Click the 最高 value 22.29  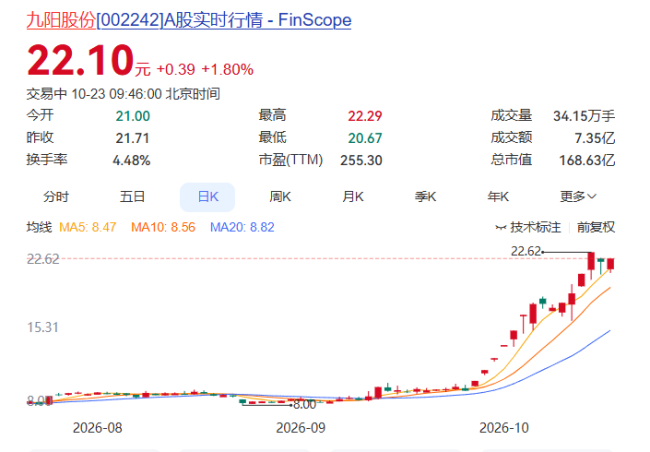(365, 116)
